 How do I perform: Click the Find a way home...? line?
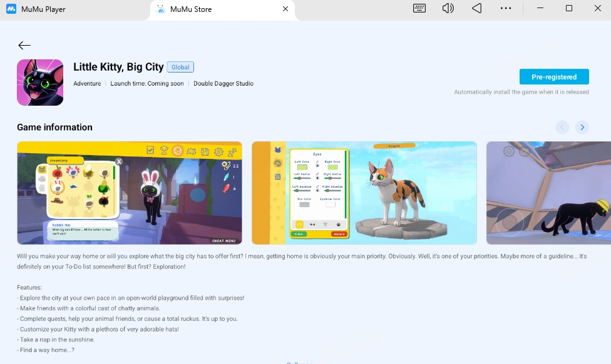pyautogui.click(x=46, y=350)
